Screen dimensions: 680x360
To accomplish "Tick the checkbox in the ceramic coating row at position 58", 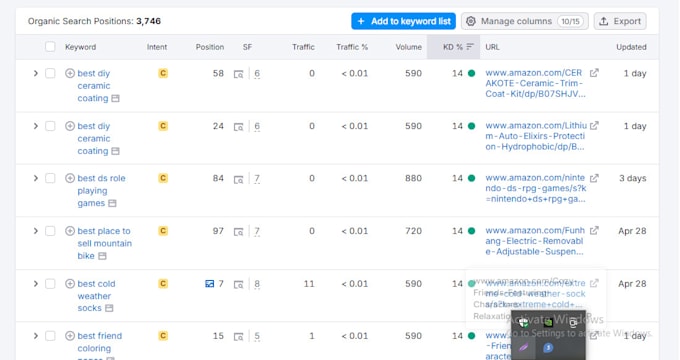I will point(50,73).
